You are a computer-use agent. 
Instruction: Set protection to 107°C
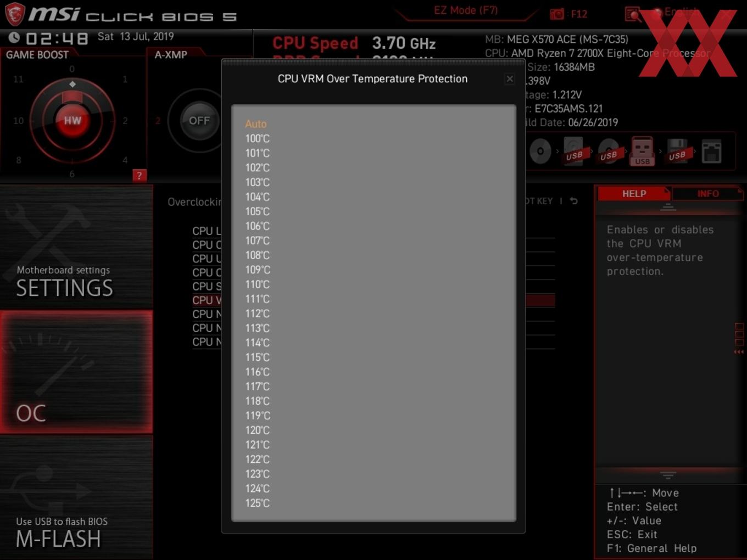click(x=258, y=240)
